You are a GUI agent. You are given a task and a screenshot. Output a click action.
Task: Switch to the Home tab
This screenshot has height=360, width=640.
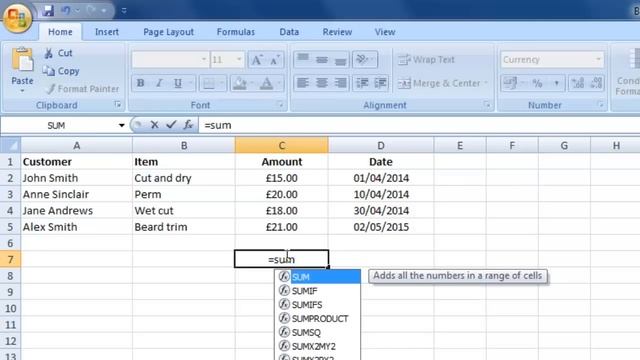coord(60,32)
